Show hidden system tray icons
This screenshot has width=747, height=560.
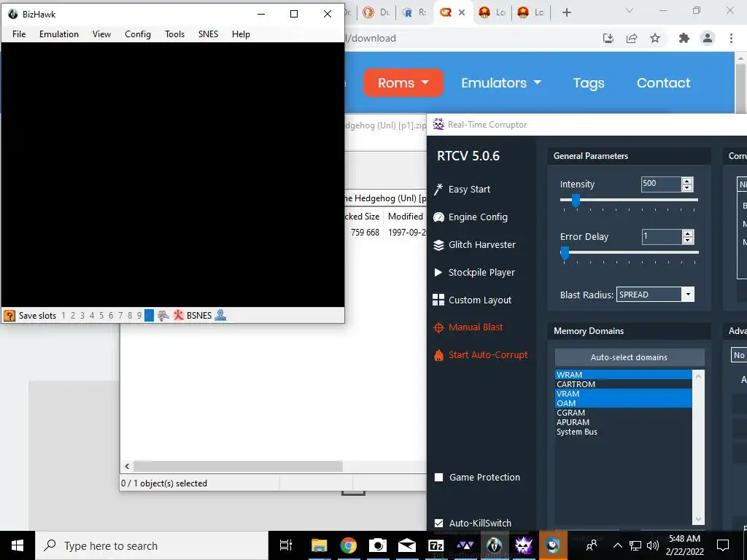(617, 545)
